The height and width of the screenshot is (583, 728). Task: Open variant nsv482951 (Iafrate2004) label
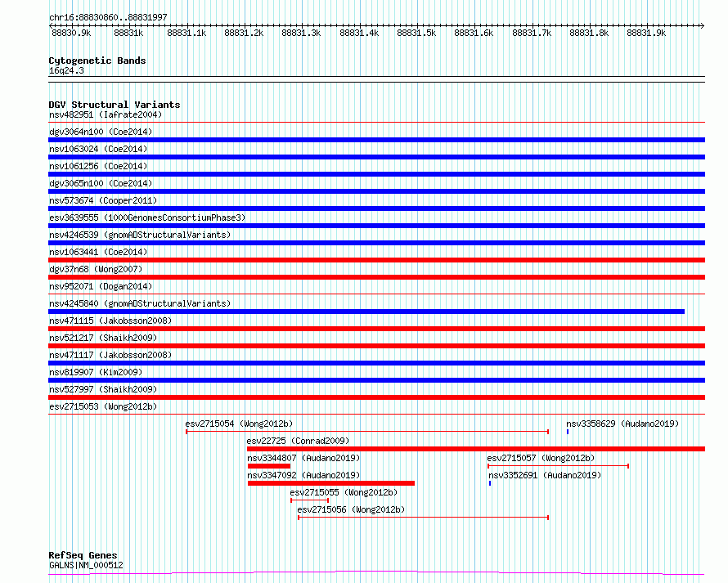106,114
